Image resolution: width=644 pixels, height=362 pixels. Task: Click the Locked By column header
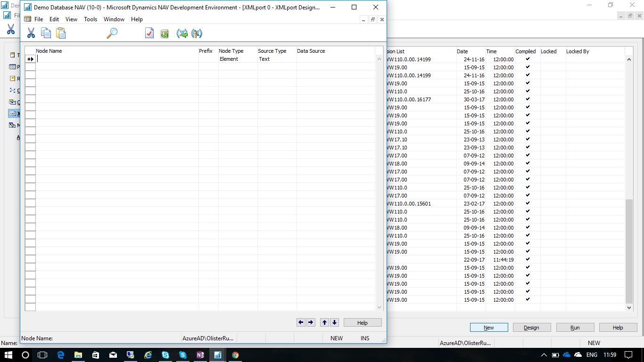pyautogui.click(x=595, y=51)
